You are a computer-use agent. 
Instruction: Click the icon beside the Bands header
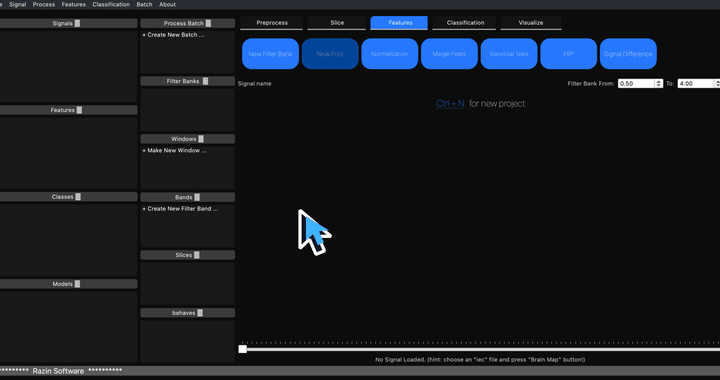coord(197,197)
